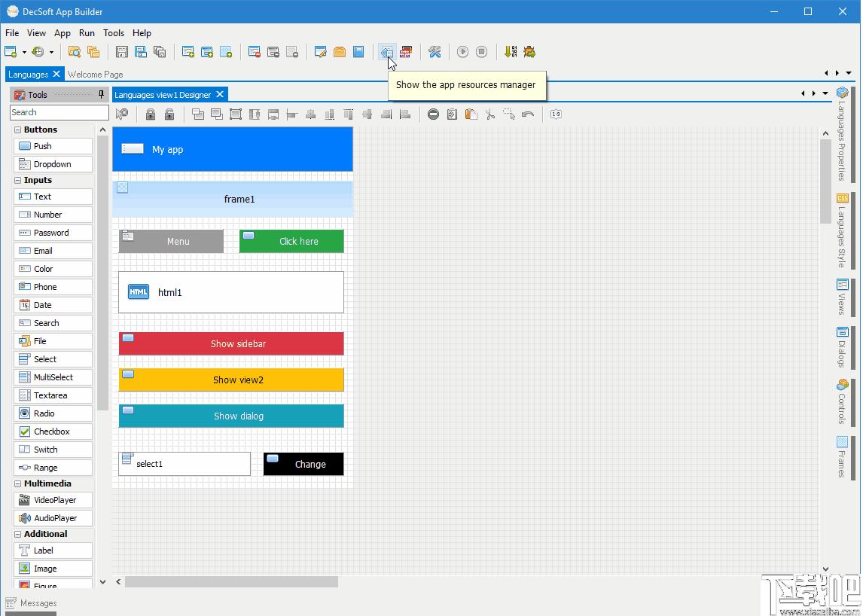
Task: Switch to the Welcome Page tab
Action: point(95,75)
